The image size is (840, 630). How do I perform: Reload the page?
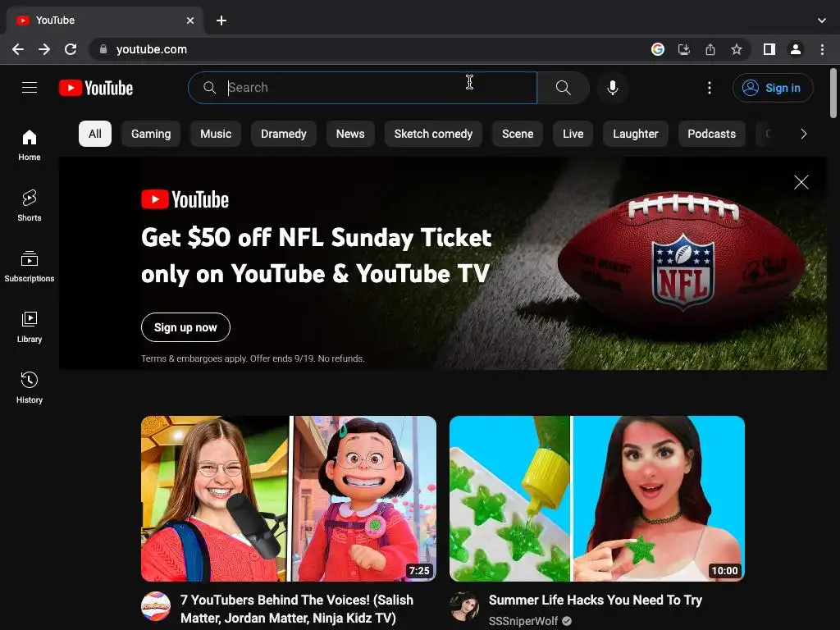[x=71, y=49]
